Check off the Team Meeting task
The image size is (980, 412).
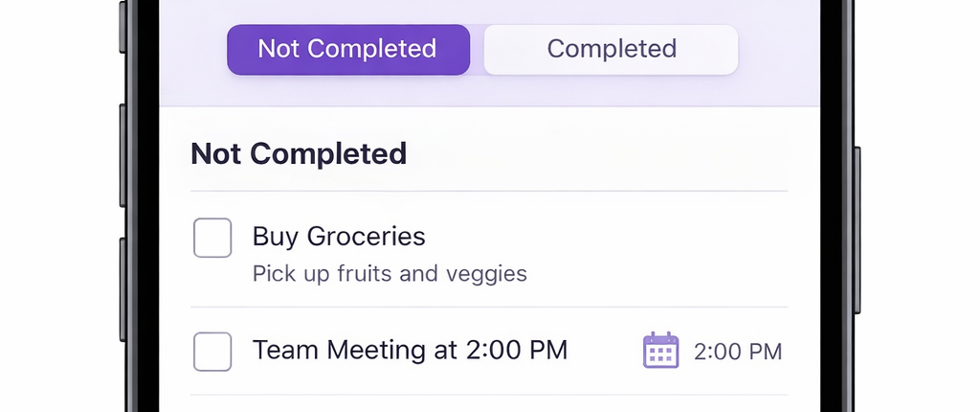pyautogui.click(x=212, y=352)
